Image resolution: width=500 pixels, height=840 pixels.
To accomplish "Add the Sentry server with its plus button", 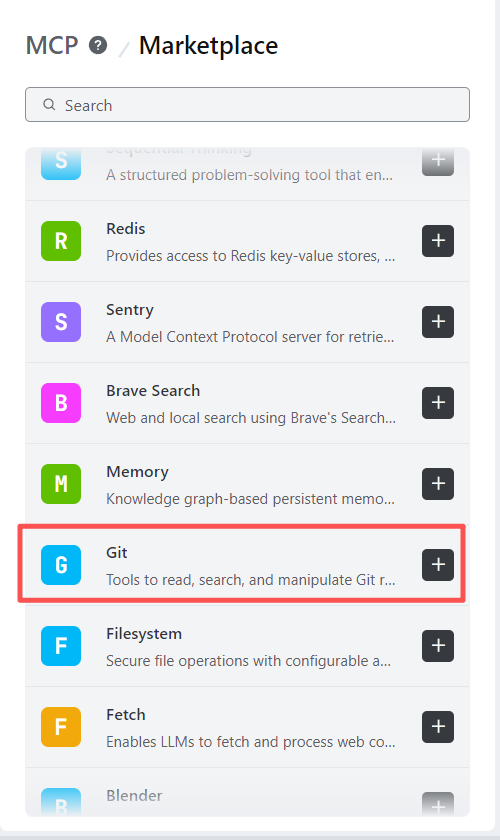I will tap(438, 322).
